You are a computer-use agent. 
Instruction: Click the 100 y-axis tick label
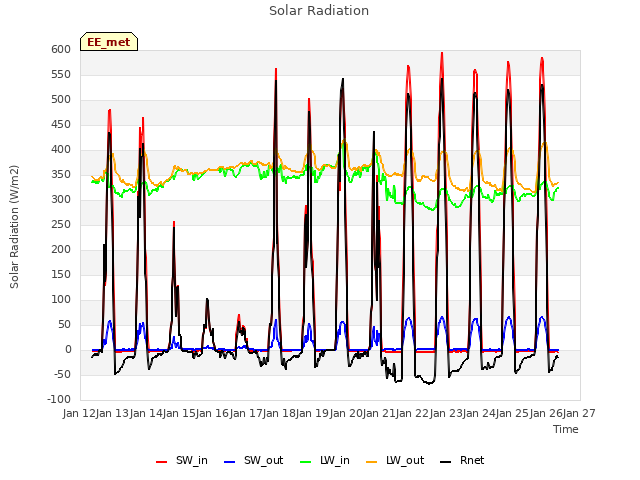point(61,300)
